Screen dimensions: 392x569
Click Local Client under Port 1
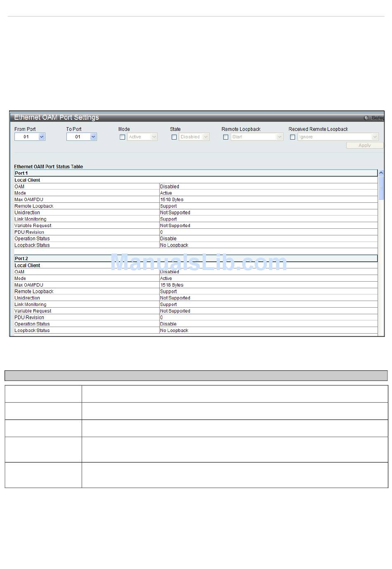click(27, 180)
